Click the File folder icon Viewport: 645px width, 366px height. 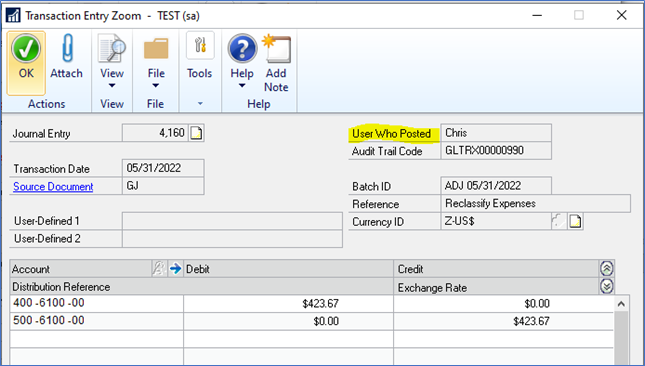(x=156, y=49)
